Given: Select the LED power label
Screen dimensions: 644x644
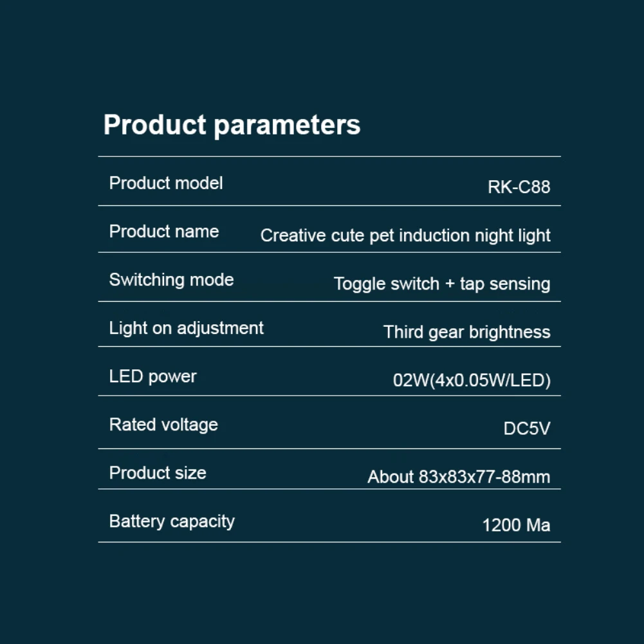Looking at the screenshot, I should point(152,377).
